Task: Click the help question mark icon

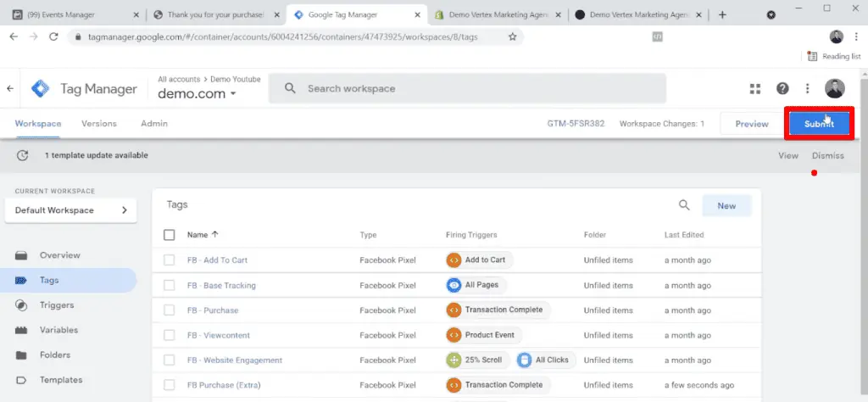Action: 782,89
